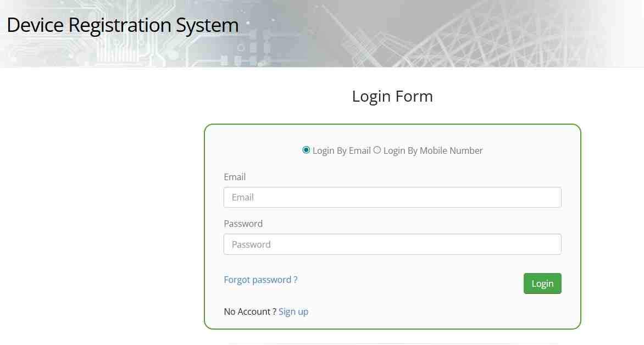Choose Login By Mobile Number option
644x345 pixels.
(377, 149)
